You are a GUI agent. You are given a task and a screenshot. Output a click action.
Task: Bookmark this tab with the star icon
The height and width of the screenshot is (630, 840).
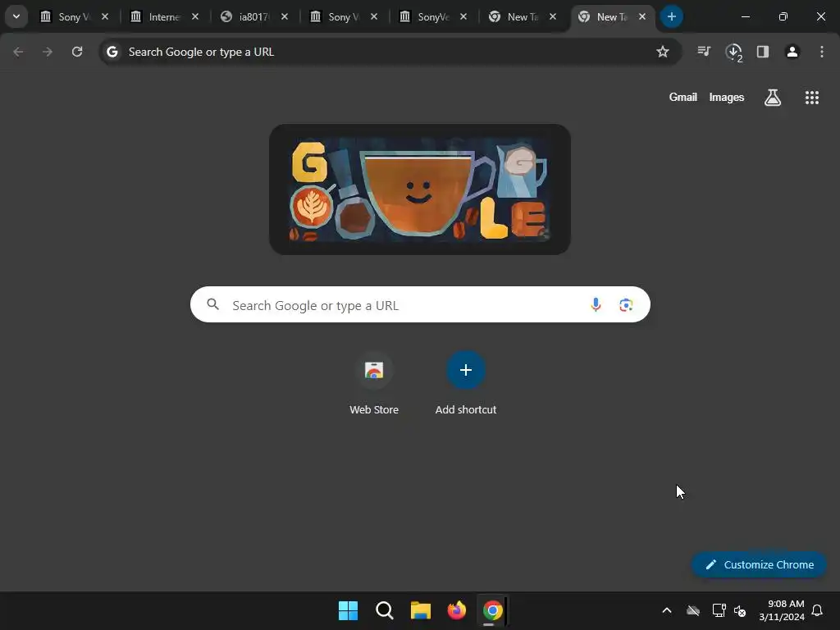pyautogui.click(x=663, y=52)
